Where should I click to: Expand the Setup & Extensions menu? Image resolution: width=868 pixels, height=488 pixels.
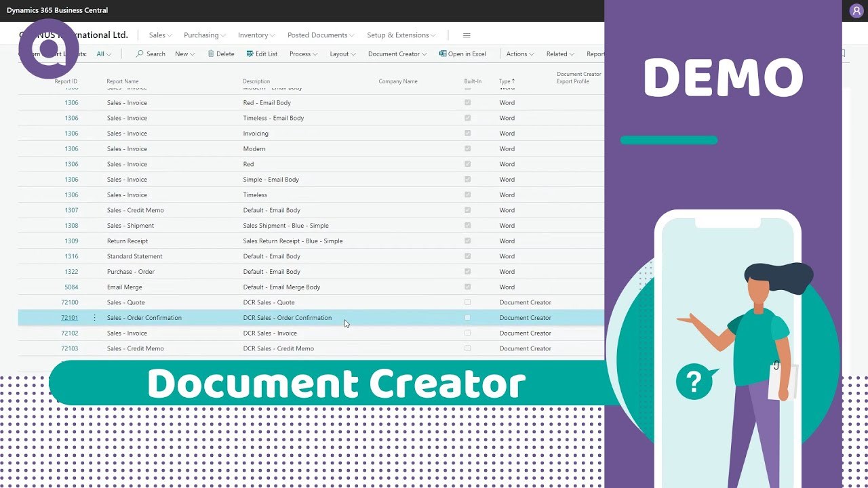[401, 35]
